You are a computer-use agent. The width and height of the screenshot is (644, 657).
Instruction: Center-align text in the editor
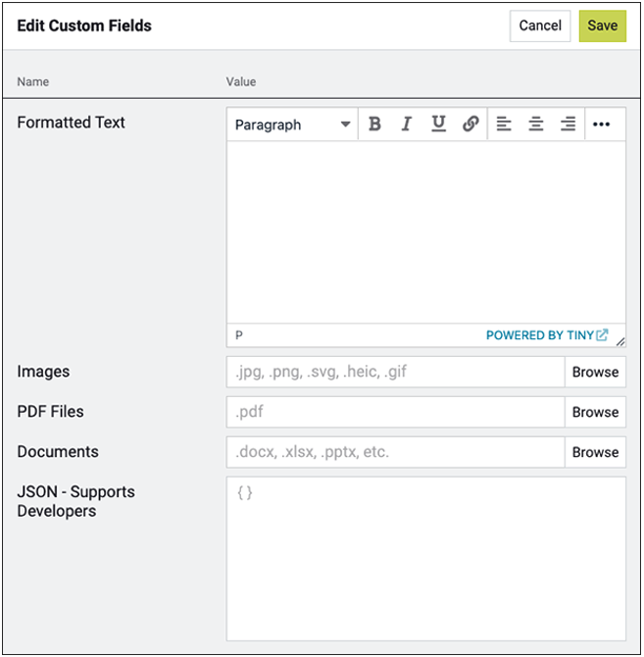pos(536,125)
